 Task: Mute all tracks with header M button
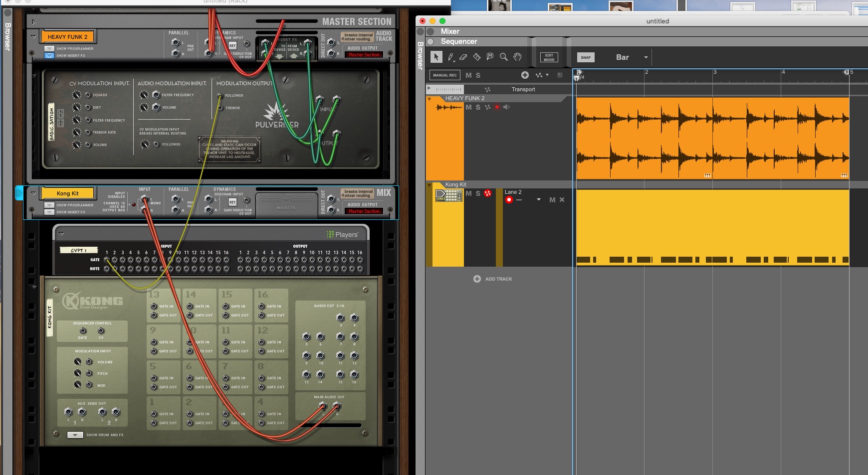pos(468,75)
